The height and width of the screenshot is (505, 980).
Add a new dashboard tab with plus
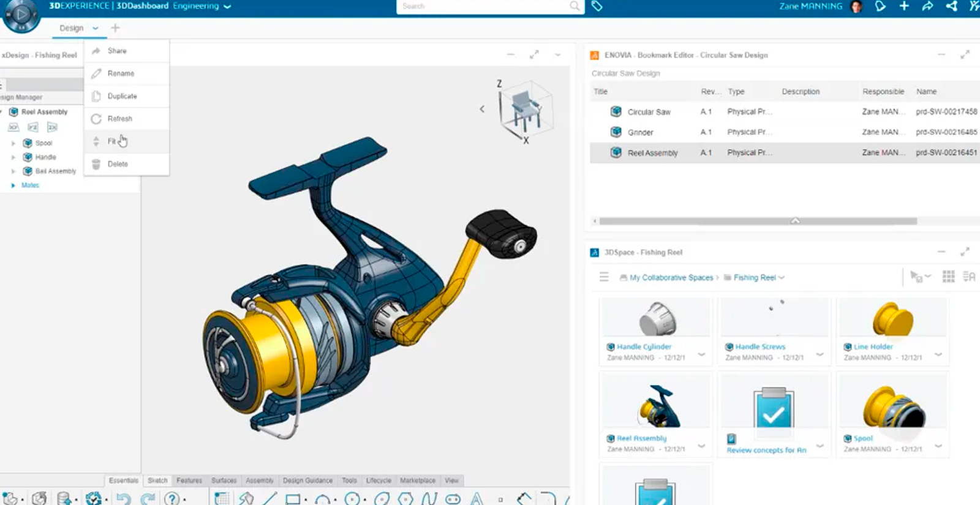click(115, 28)
